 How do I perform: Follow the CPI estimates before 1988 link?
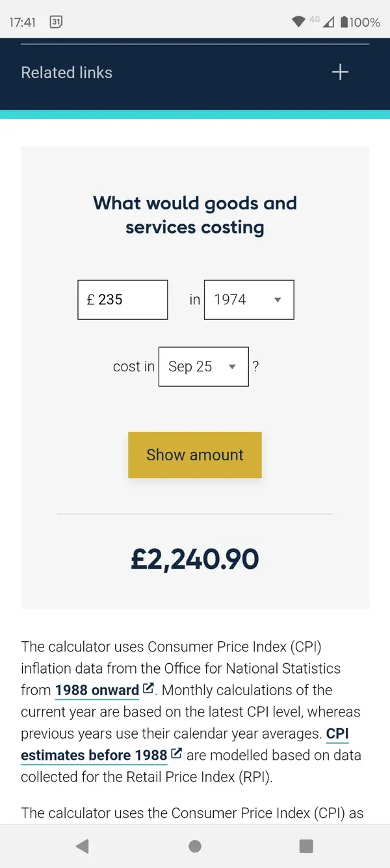pos(94,756)
